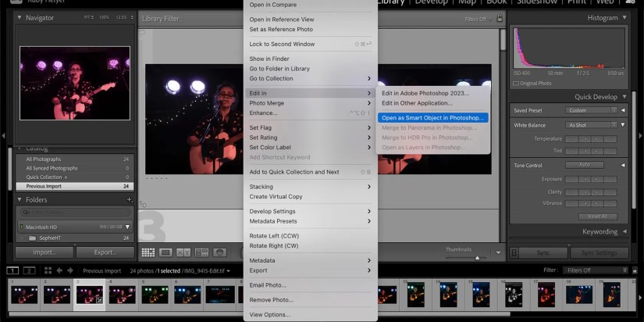Open the SophieHT folder
Image resolution: width=644 pixels, height=322 pixels.
tap(75, 238)
